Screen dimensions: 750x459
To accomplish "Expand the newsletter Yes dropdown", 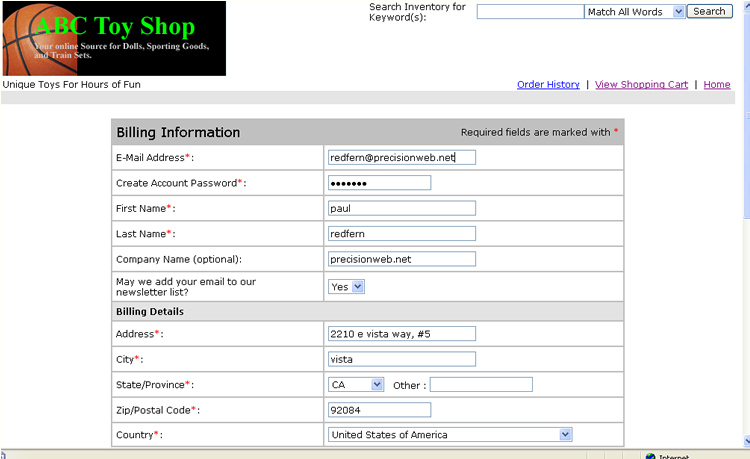I will pos(347,286).
